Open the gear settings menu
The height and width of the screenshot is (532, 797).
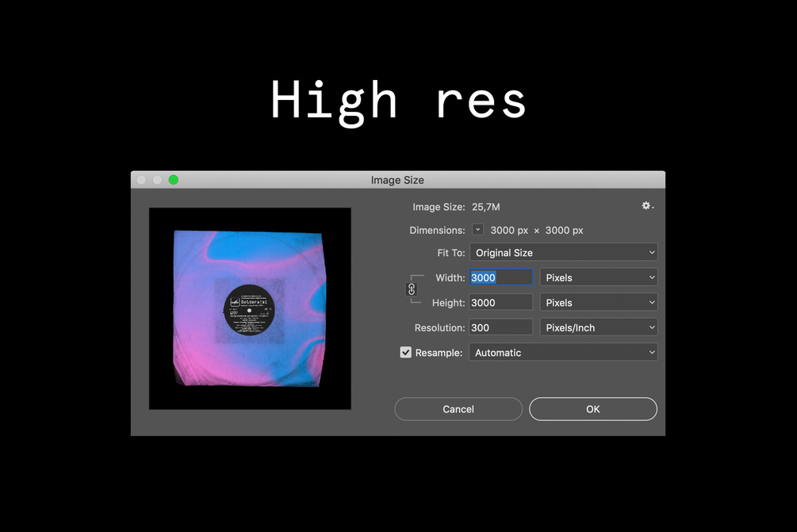click(647, 206)
